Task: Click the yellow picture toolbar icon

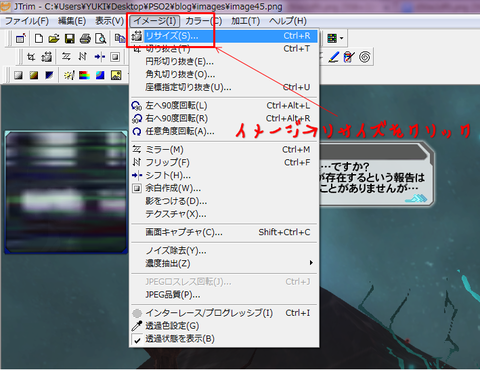Action: tap(116, 75)
